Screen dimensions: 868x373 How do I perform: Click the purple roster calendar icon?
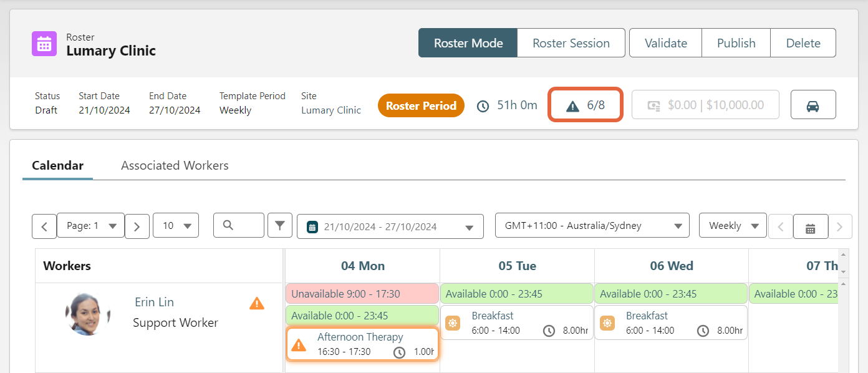tap(43, 44)
